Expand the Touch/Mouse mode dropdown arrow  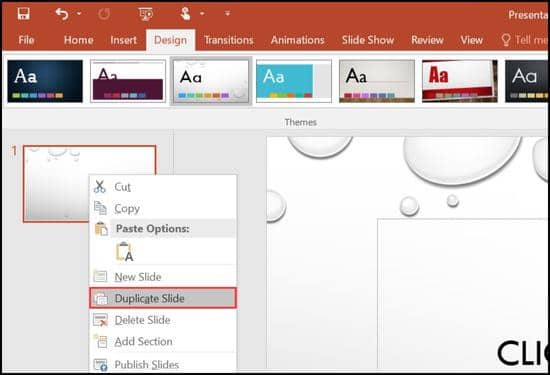coord(202,14)
